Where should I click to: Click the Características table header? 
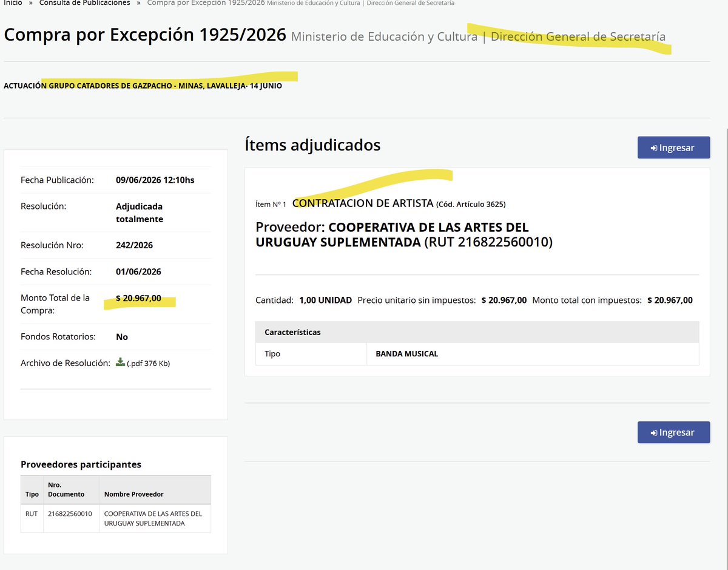tap(477, 332)
